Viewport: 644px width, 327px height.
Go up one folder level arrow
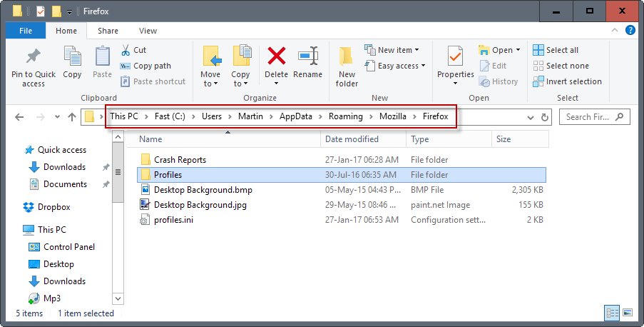click(x=72, y=117)
